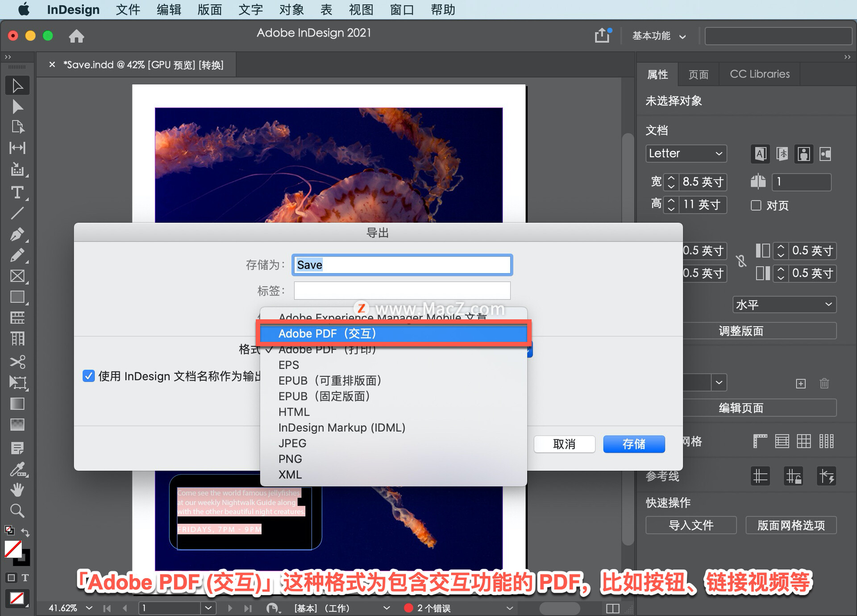Viewport: 857px width, 616px height.
Task: Open the 文件 menu
Action: point(128,9)
